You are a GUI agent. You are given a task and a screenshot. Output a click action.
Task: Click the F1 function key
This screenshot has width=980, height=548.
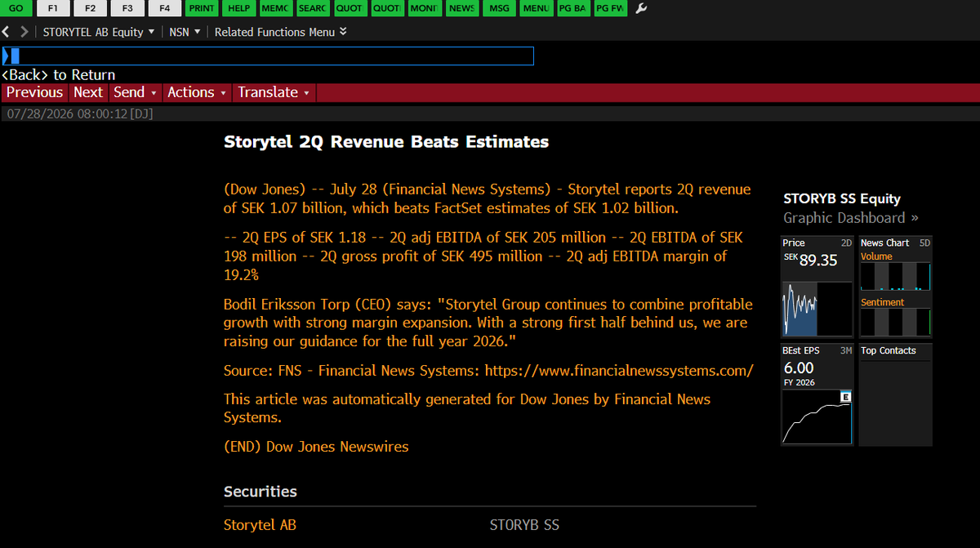click(x=53, y=8)
